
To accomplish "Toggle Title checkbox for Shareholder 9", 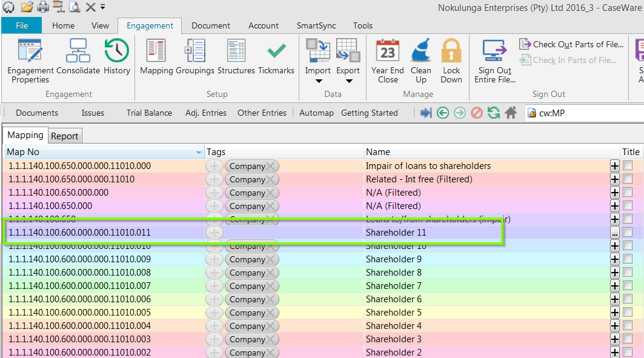I will click(628, 259).
